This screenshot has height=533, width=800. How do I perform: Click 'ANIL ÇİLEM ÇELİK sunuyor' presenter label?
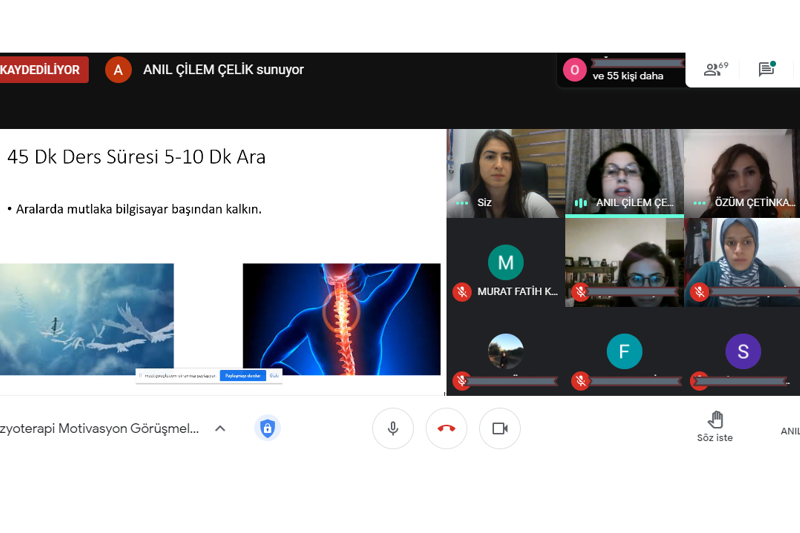pyautogui.click(x=223, y=70)
